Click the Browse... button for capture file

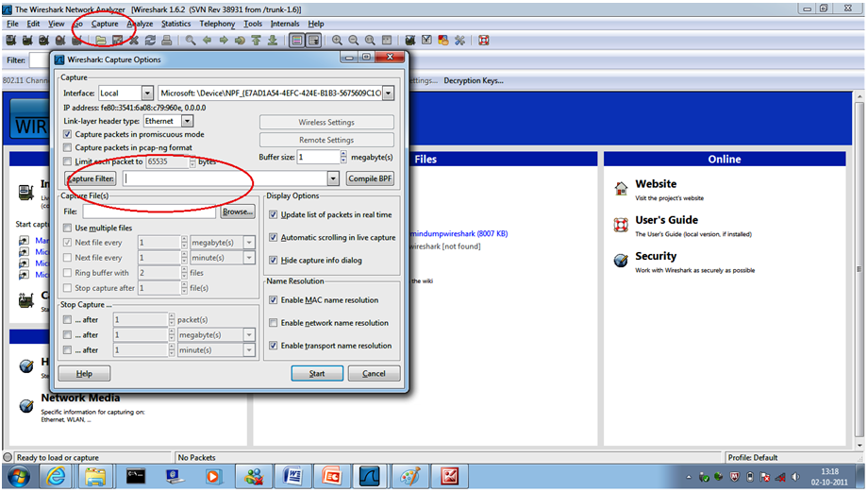238,212
